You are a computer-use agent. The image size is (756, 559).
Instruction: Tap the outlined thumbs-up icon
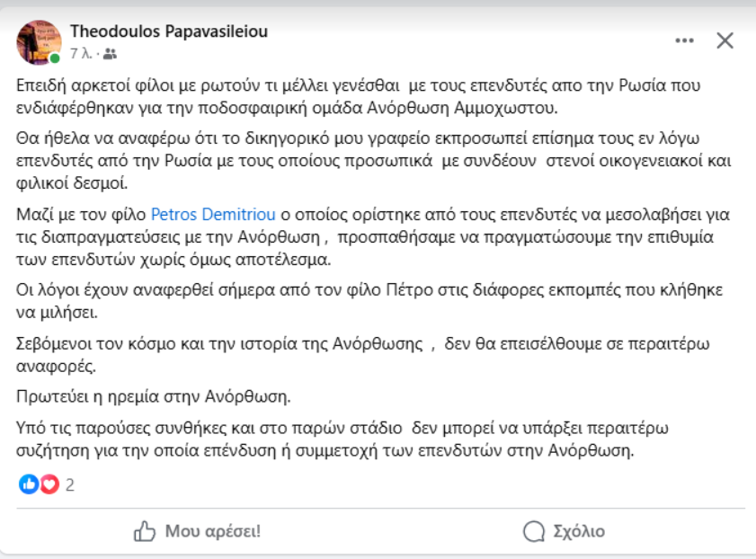tap(144, 531)
